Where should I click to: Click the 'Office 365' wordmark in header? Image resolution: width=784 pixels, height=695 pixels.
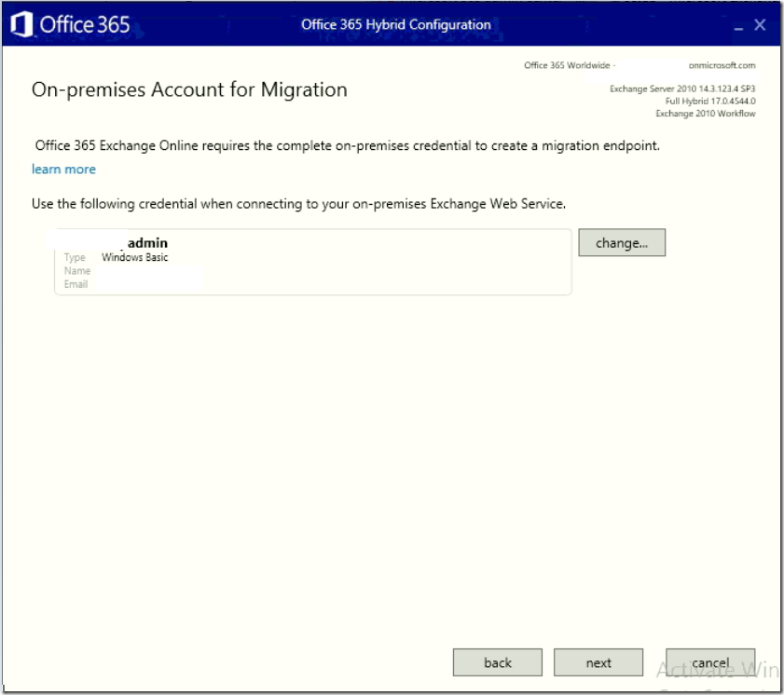85,24
